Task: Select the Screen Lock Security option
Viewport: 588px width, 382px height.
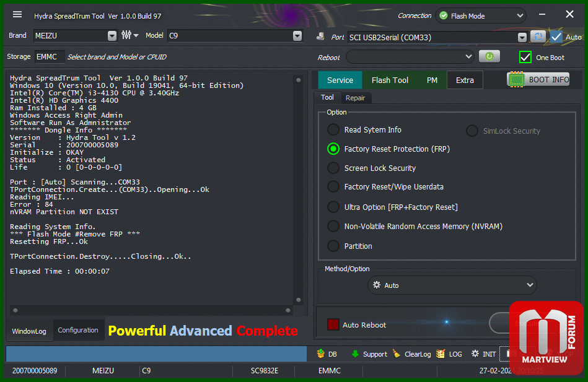Action: [333, 168]
